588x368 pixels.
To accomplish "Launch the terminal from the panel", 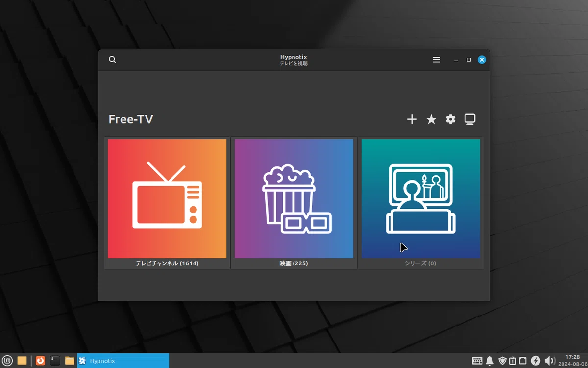I will [x=55, y=361].
